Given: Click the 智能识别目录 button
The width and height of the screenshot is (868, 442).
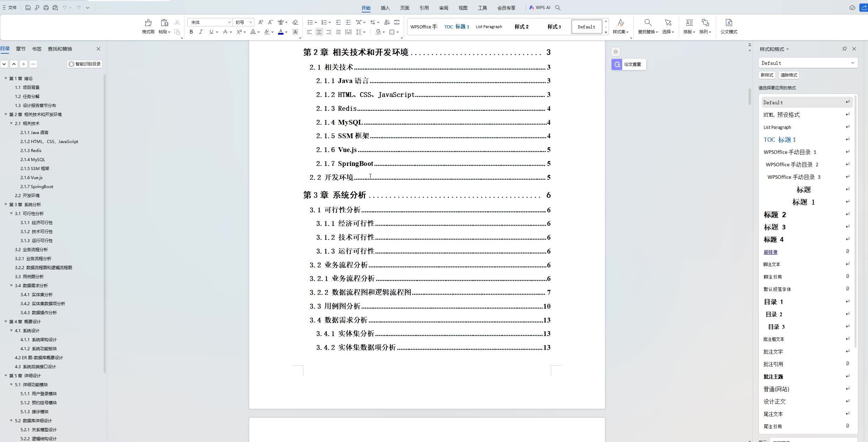Looking at the screenshot, I should [x=85, y=64].
